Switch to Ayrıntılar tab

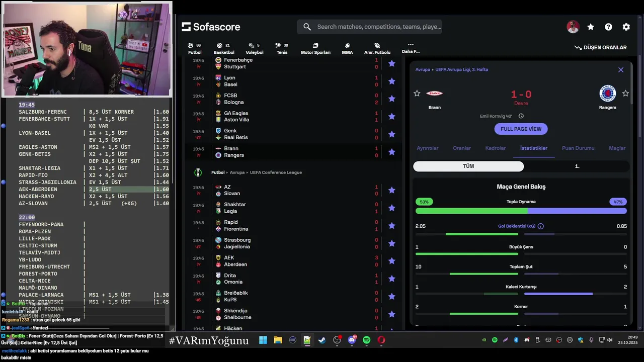tap(428, 148)
